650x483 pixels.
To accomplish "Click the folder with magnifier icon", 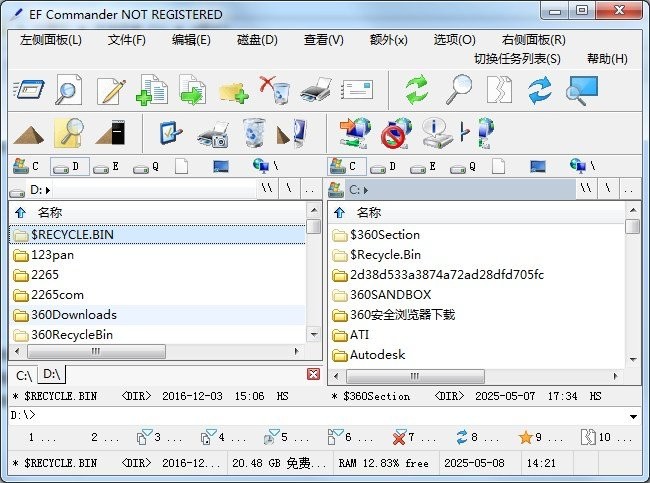I will 69,133.
